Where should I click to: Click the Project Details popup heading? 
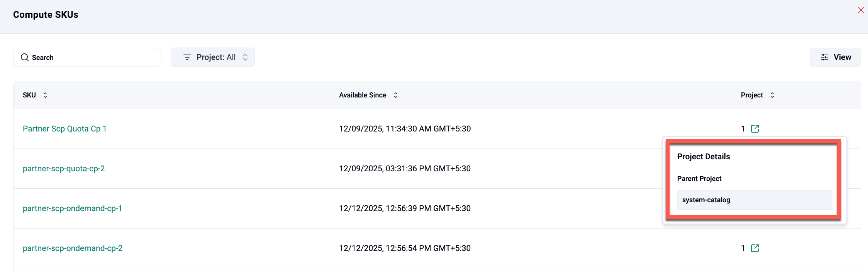(704, 157)
